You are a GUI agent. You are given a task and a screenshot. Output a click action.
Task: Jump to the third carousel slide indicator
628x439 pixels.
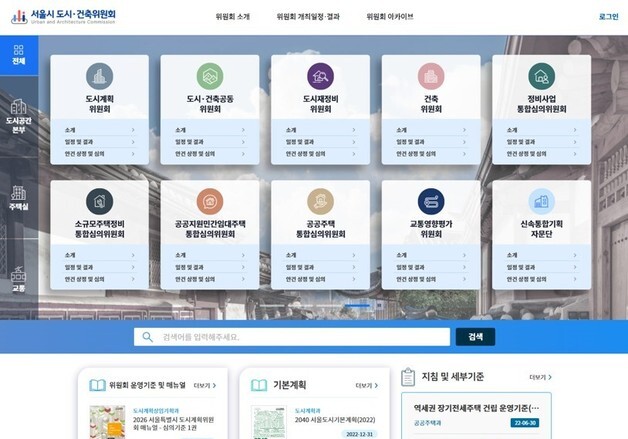coord(329,306)
